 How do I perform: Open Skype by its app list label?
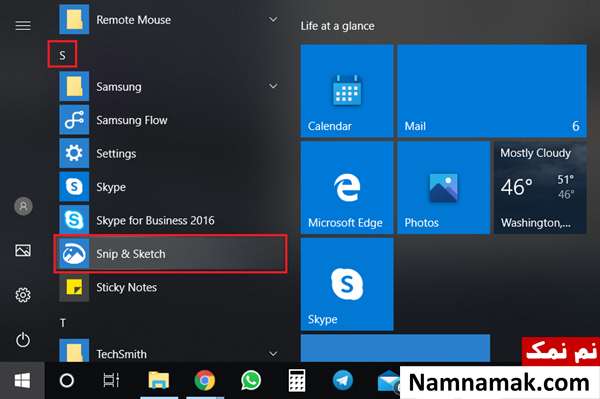pos(111,187)
